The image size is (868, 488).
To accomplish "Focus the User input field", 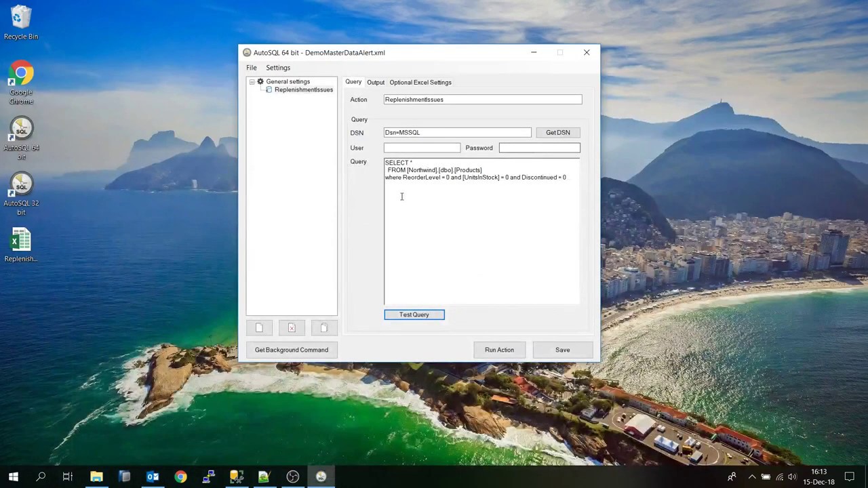I will pyautogui.click(x=422, y=148).
